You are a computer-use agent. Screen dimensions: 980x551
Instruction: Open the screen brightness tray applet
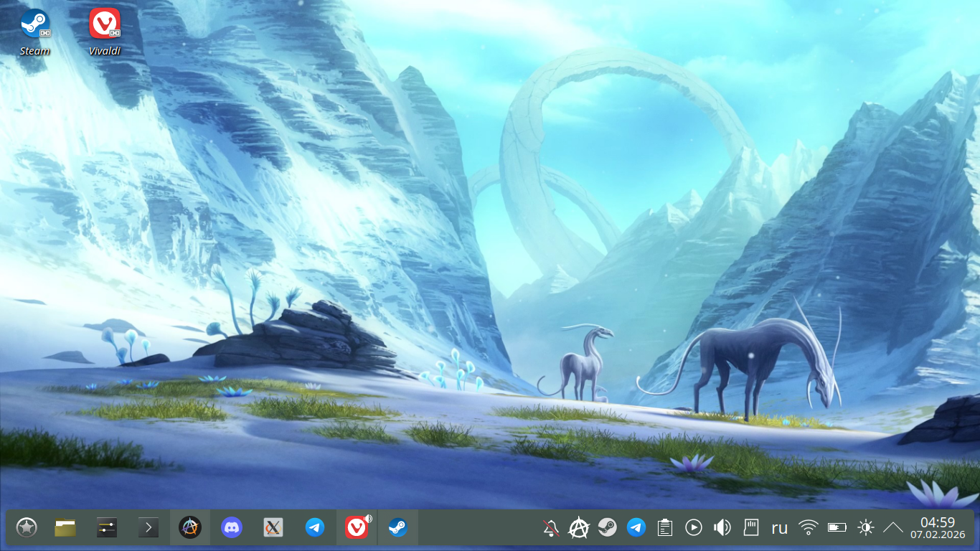(x=866, y=528)
